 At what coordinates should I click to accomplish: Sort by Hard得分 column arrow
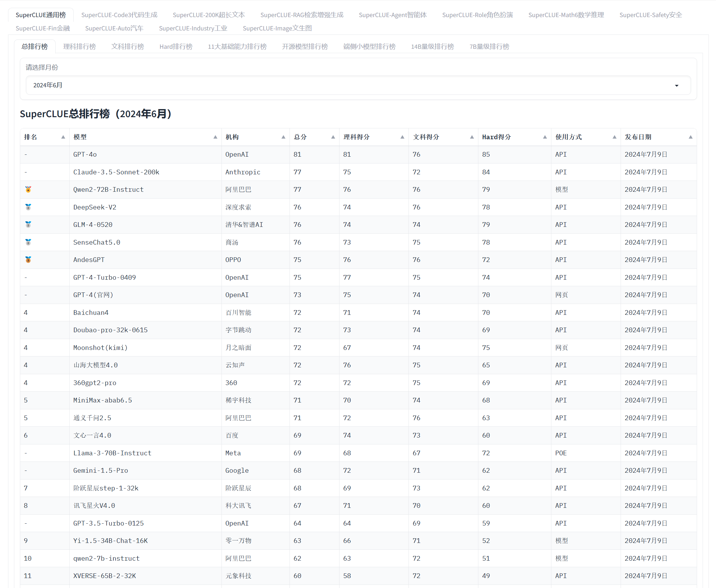545,137
